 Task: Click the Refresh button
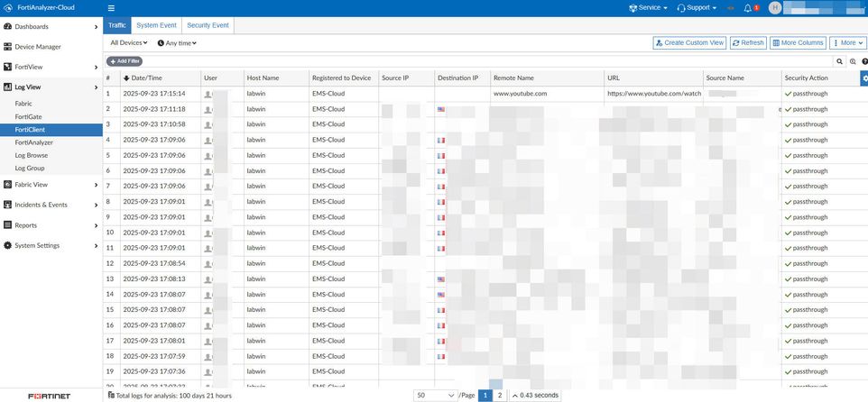(748, 42)
